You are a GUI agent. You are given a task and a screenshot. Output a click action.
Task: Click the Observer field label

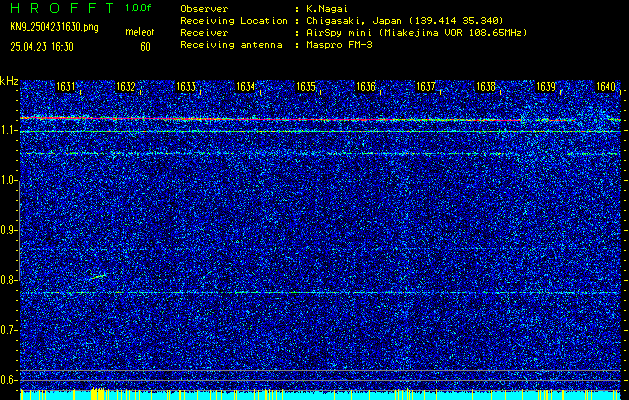(x=204, y=9)
